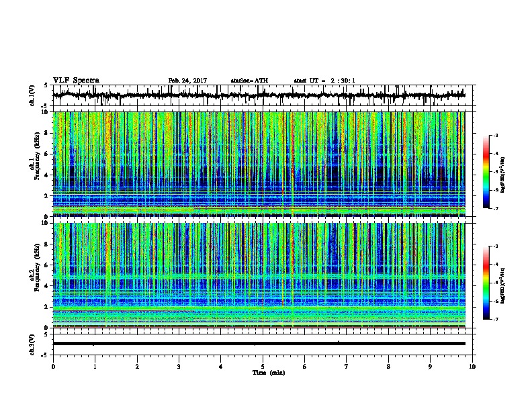Click the time axis tick label "3"
Image resolution: width=532 pixels, height=411 pixels.
coord(179,367)
